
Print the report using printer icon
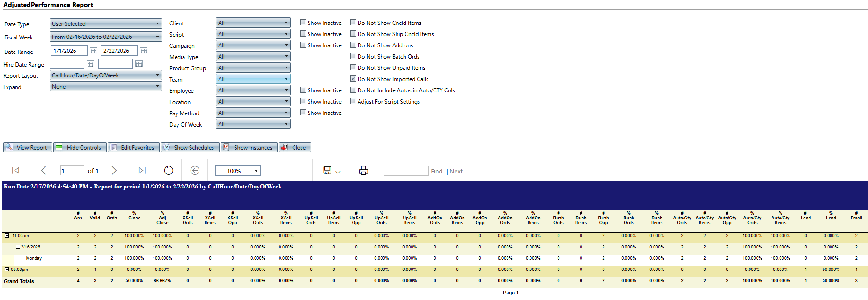363,171
